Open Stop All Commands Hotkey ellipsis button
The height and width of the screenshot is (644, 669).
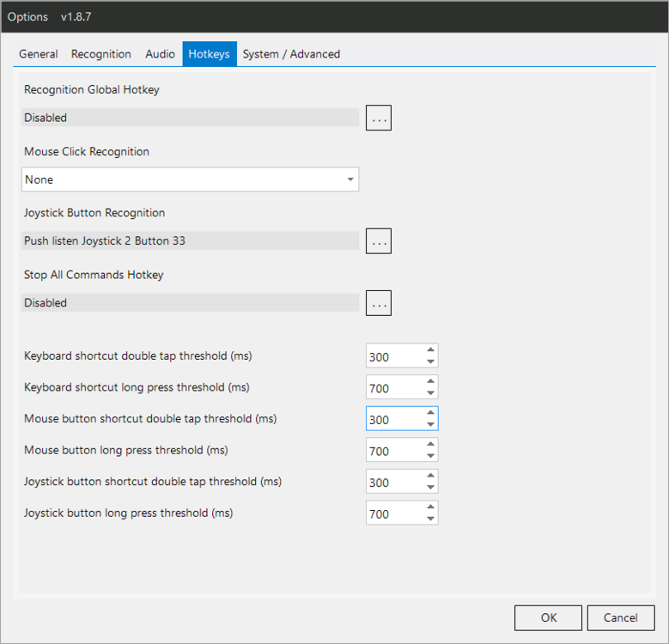pyautogui.click(x=379, y=303)
